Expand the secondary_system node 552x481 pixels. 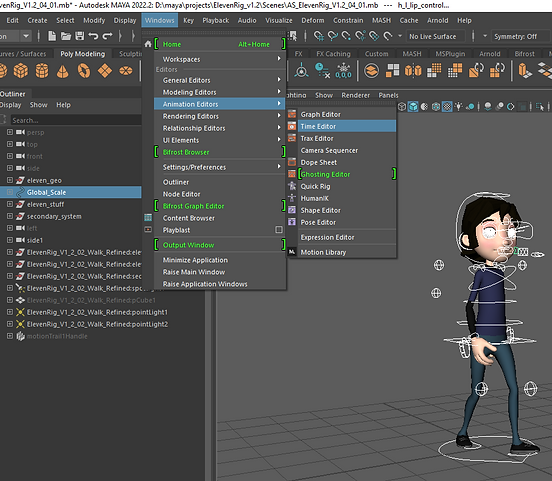(x=10, y=216)
